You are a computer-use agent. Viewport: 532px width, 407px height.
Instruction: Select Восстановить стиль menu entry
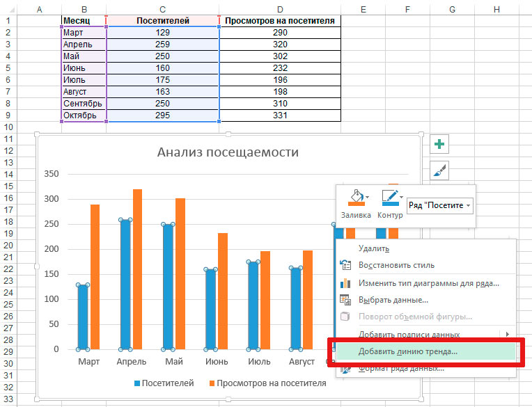(x=396, y=265)
